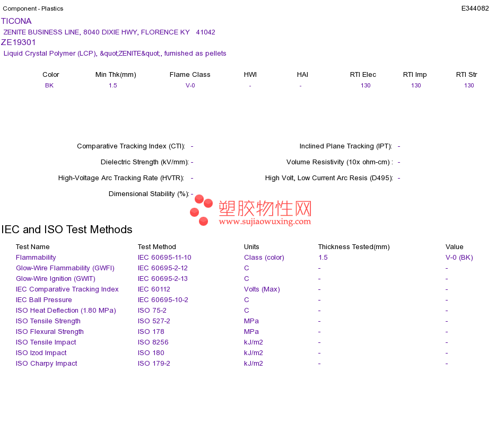Open the IEC Ball Pressure link

point(44,300)
